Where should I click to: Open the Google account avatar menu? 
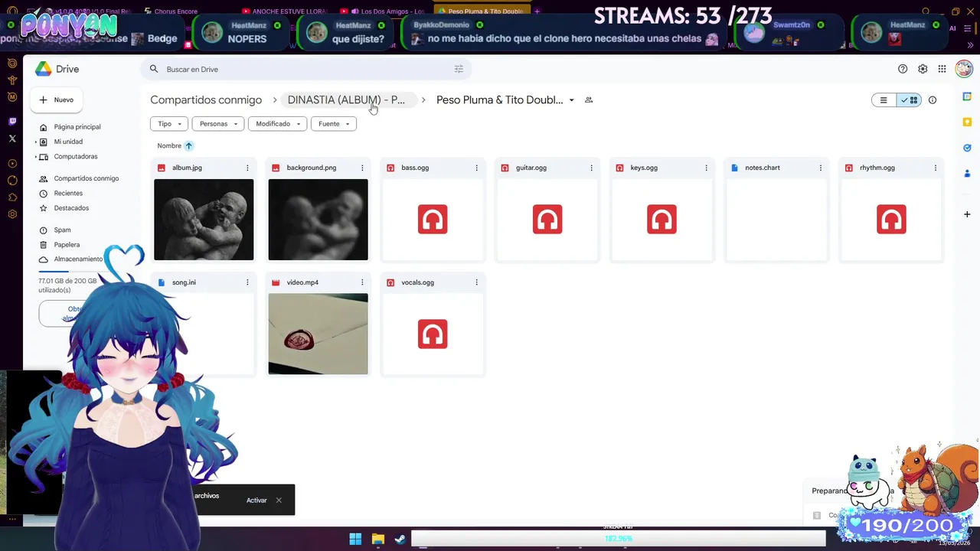point(963,69)
